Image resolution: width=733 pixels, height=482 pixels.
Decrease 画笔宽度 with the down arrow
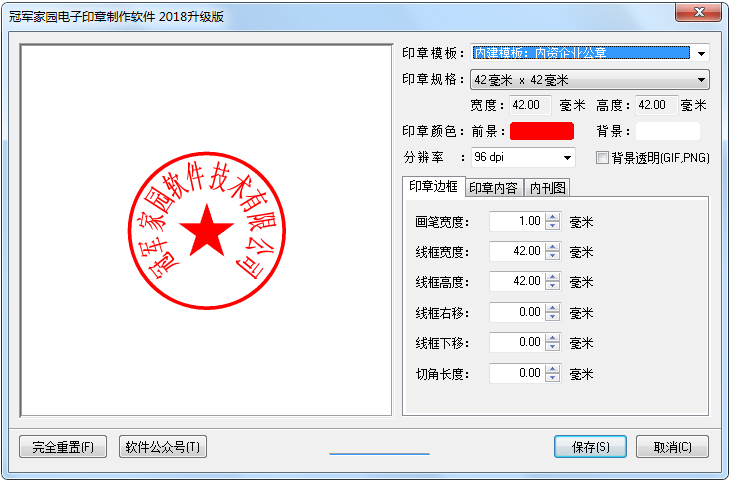pos(553,226)
